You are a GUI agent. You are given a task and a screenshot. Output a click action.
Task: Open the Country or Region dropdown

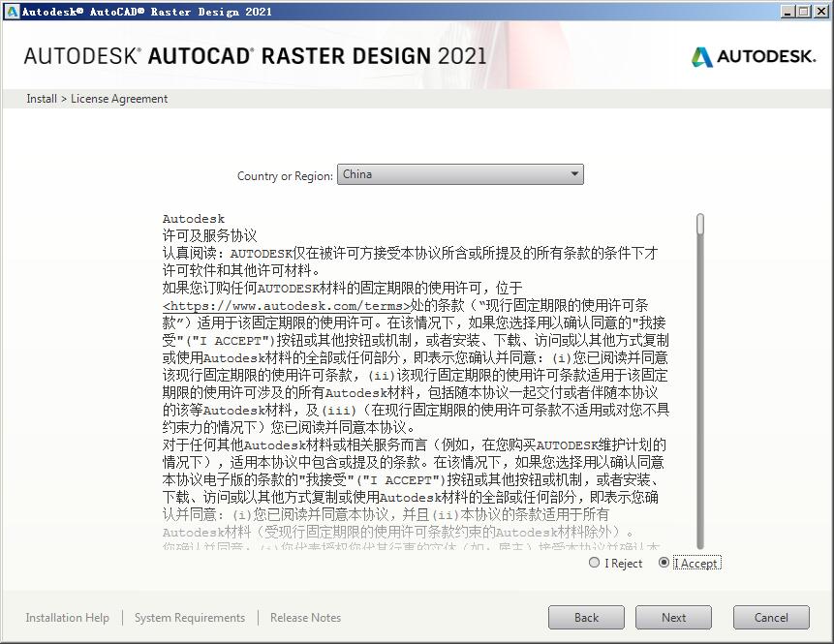point(460,174)
